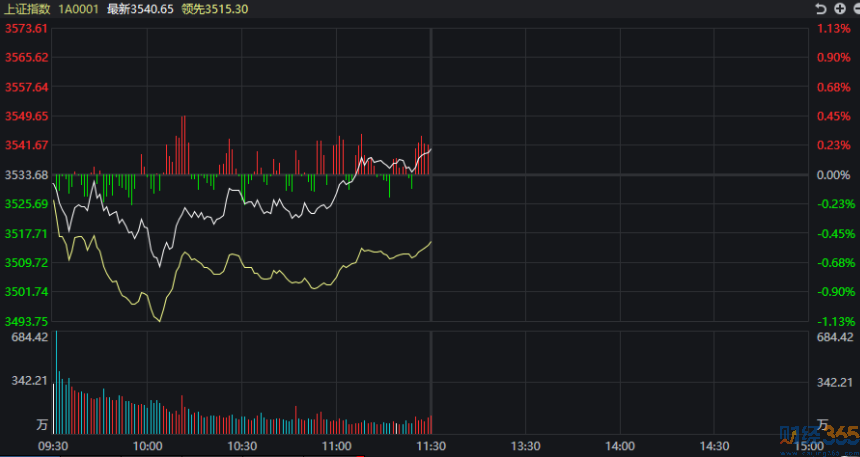The width and height of the screenshot is (860, 457).
Task: Click the 09:30 opening time label
Action: point(52,446)
